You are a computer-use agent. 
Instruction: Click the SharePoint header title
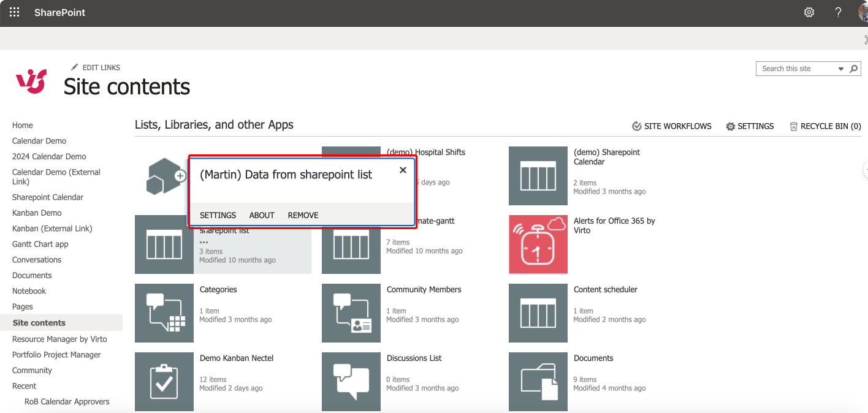click(60, 12)
